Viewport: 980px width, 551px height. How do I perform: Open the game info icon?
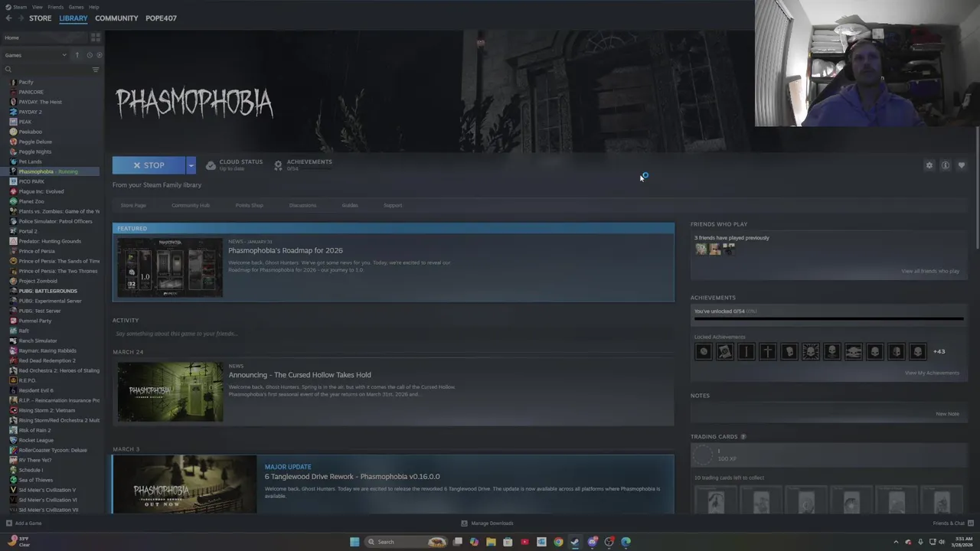(946, 165)
